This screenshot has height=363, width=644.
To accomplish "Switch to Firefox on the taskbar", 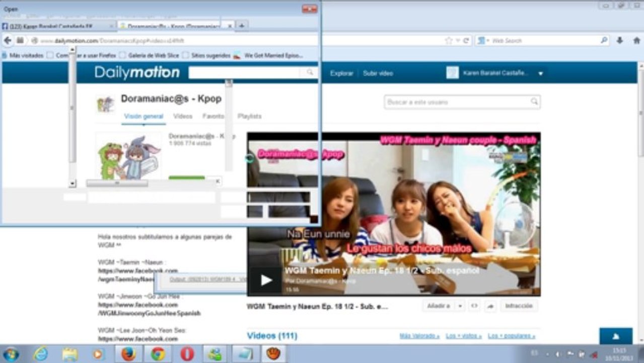I will click(x=128, y=354).
